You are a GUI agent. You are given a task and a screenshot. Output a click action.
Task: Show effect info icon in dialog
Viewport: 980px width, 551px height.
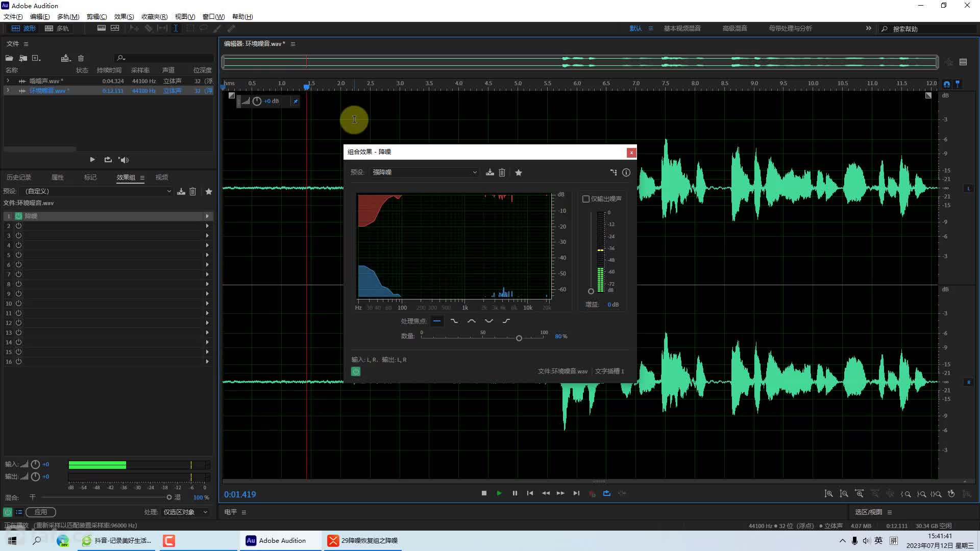[626, 172]
